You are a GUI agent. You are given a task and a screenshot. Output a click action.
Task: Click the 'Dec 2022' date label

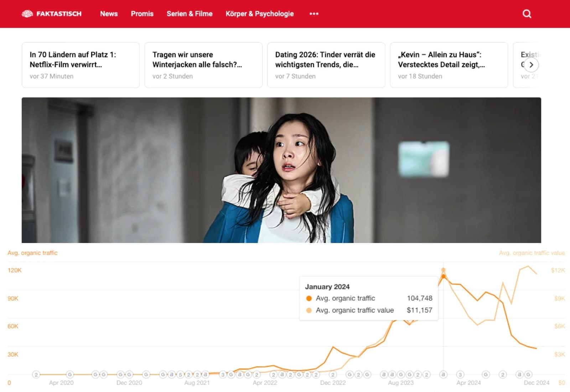(x=333, y=383)
